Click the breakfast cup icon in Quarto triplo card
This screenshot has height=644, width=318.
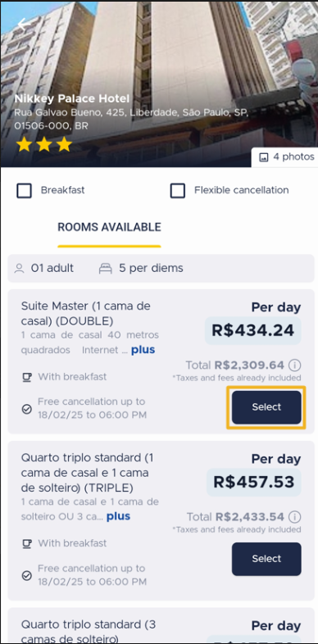click(x=27, y=544)
